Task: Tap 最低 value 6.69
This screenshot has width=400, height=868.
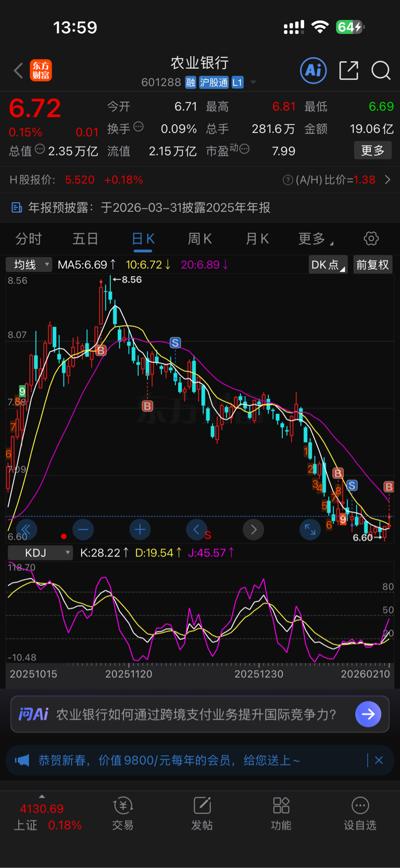Action: pos(381,106)
